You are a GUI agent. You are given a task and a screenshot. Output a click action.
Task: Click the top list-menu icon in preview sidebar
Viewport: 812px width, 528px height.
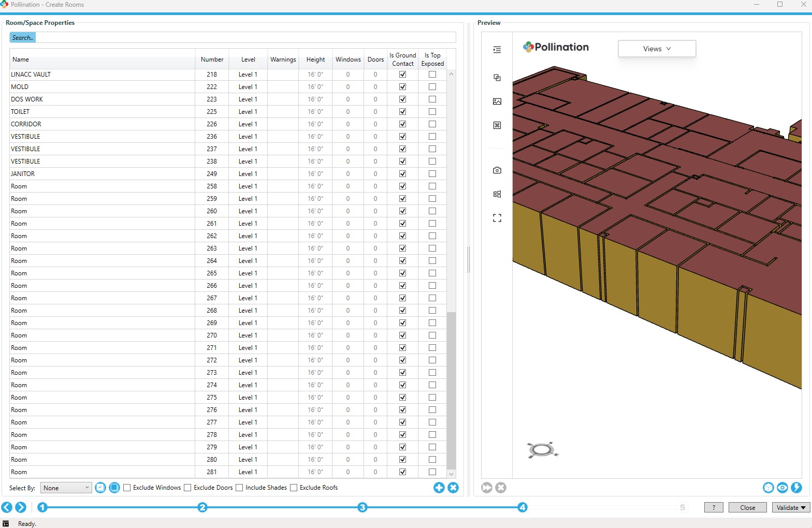click(497, 50)
